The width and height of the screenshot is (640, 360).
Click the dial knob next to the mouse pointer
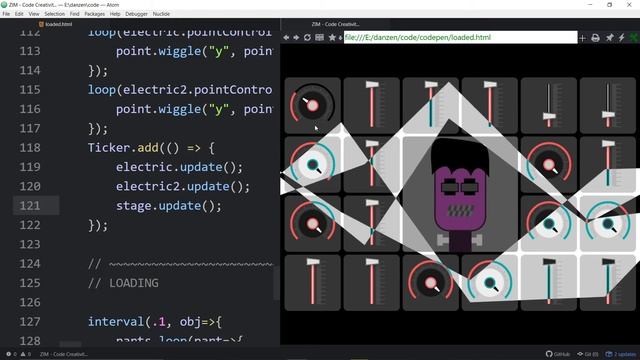coord(312,105)
